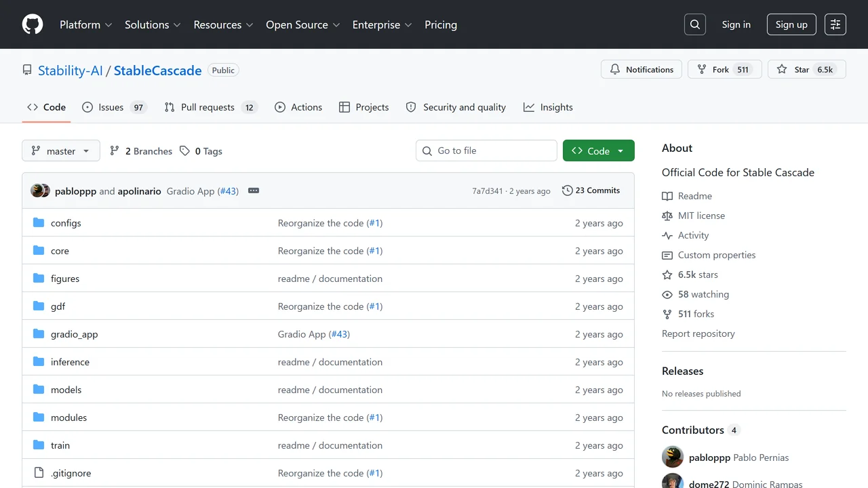
Task: View the 6.5k stars link
Action: 698,274
